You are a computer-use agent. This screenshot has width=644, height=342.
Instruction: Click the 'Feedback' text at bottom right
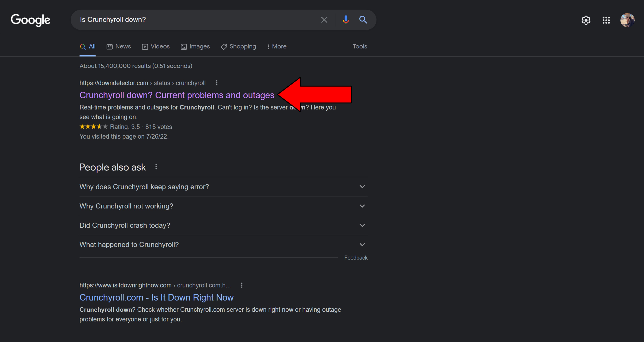pos(356,257)
